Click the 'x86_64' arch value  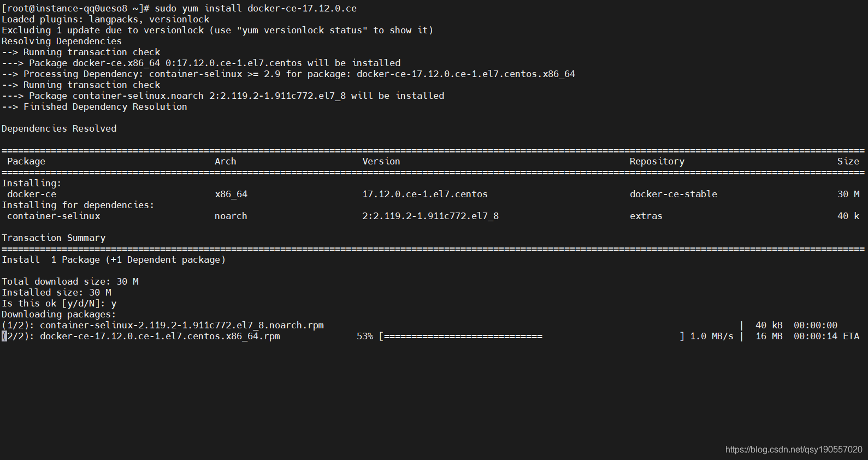231,194
